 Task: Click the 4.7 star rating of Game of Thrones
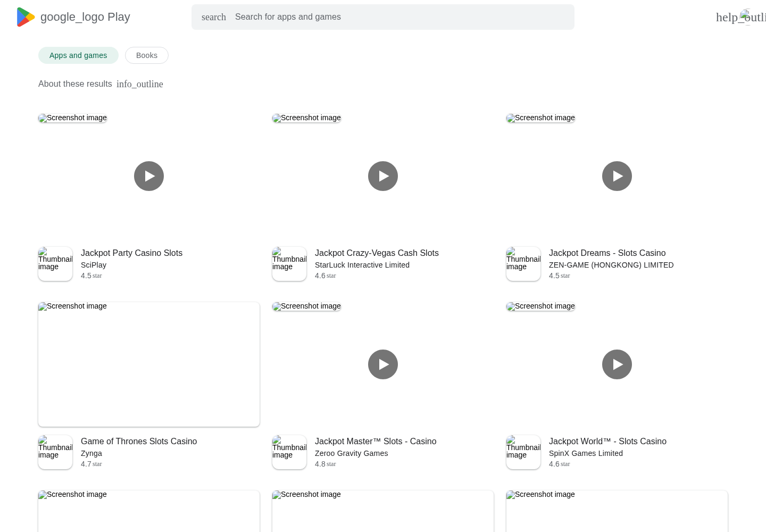pos(91,464)
